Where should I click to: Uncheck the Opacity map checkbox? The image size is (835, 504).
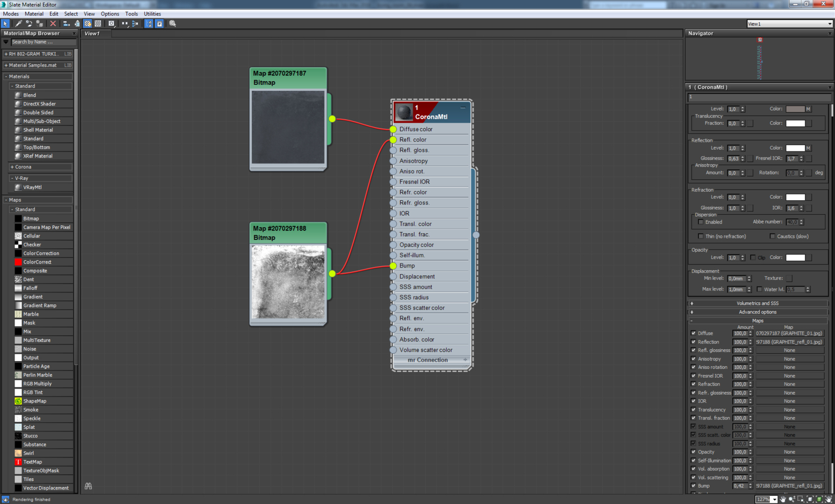click(694, 452)
